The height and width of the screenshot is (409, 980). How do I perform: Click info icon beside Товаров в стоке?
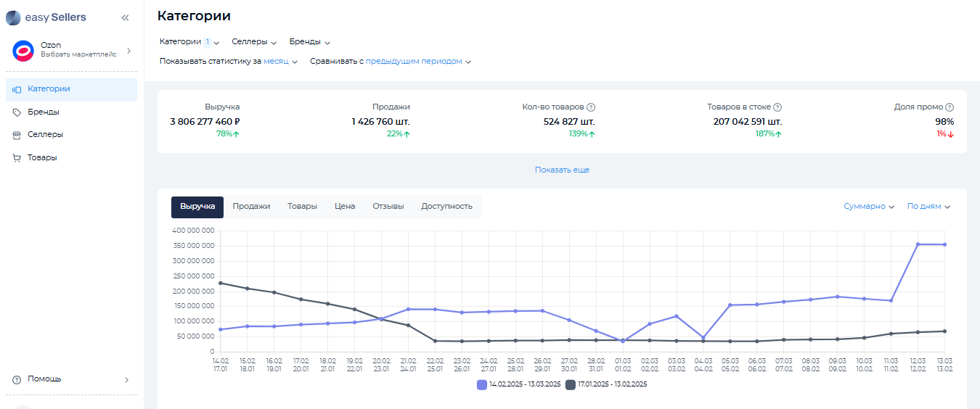pos(777,107)
